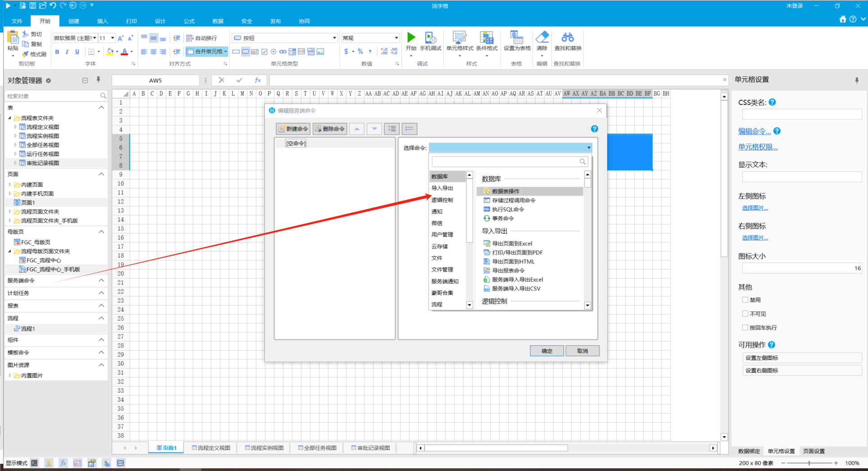Enable the 禁用 checkbox

coord(745,300)
